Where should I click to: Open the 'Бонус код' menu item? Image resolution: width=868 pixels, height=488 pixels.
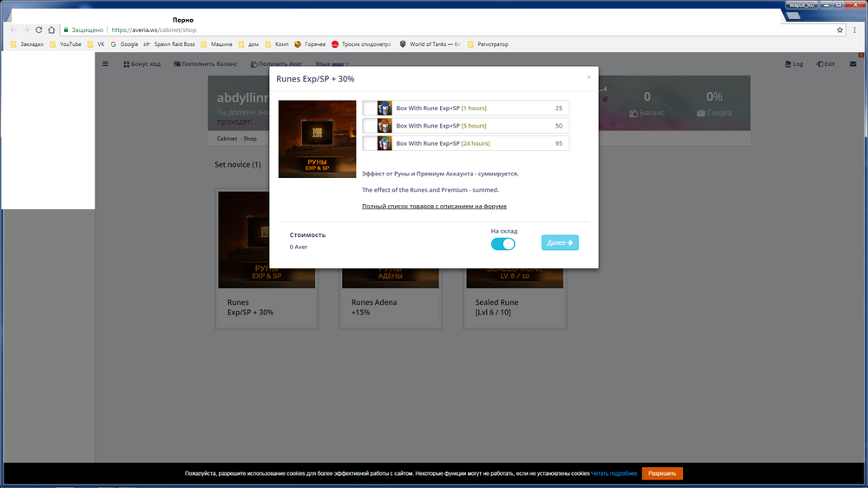pyautogui.click(x=141, y=64)
